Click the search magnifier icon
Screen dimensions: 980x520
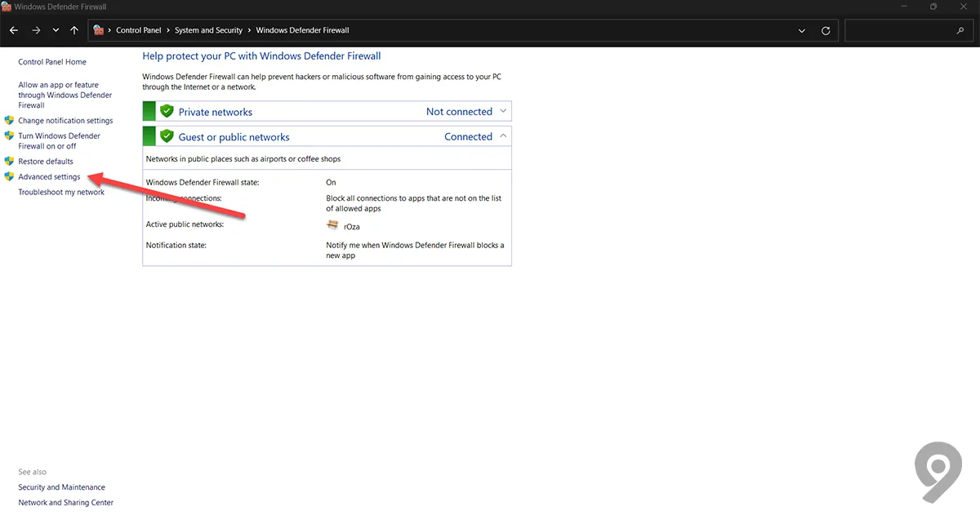(960, 31)
